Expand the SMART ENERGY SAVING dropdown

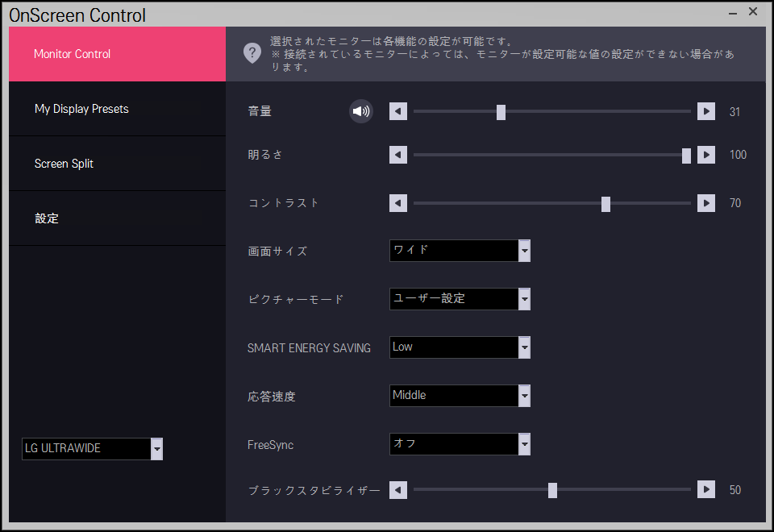[524, 347]
